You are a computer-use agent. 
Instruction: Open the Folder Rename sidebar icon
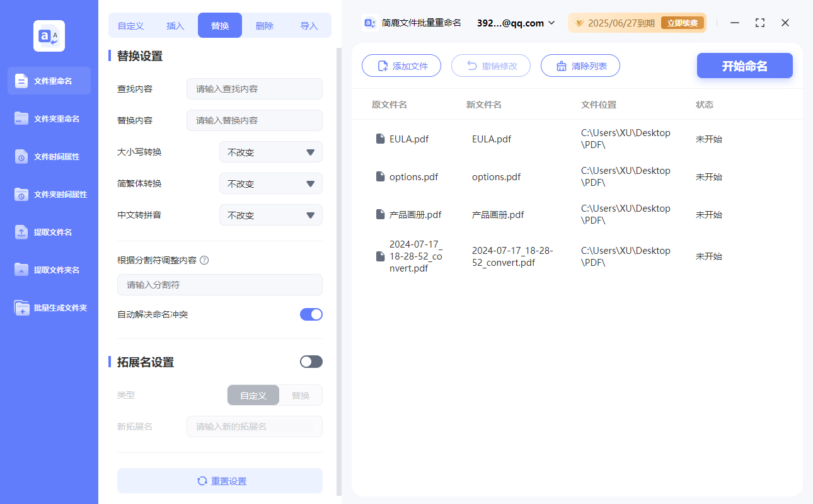(21, 118)
